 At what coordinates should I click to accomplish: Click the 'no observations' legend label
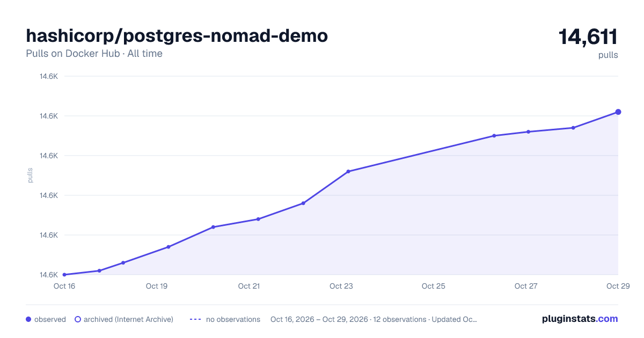(233, 319)
